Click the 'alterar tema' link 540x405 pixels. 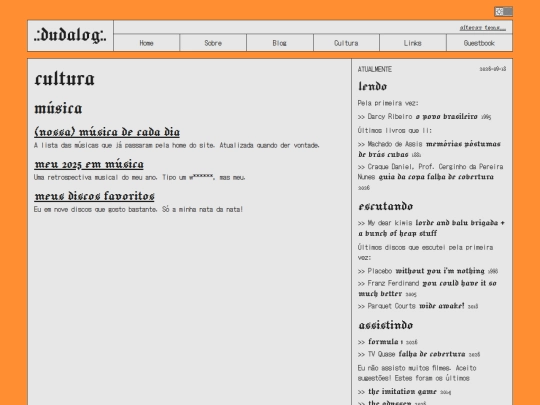(x=482, y=28)
